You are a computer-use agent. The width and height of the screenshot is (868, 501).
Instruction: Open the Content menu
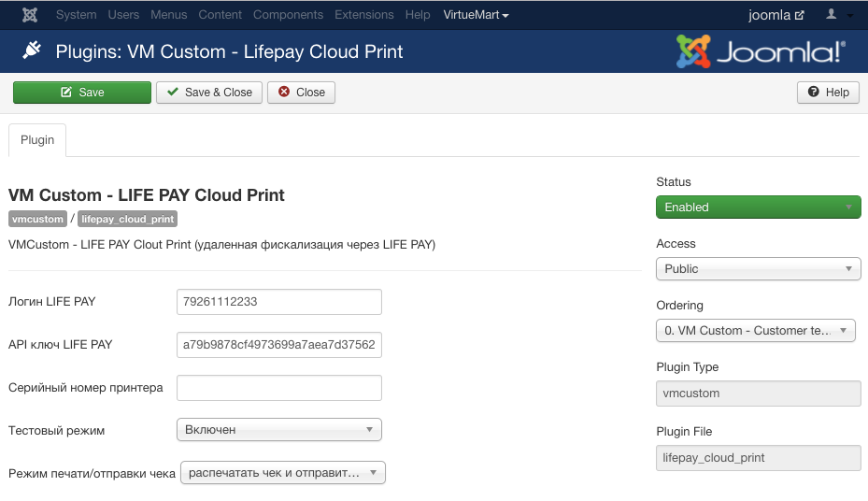point(221,15)
